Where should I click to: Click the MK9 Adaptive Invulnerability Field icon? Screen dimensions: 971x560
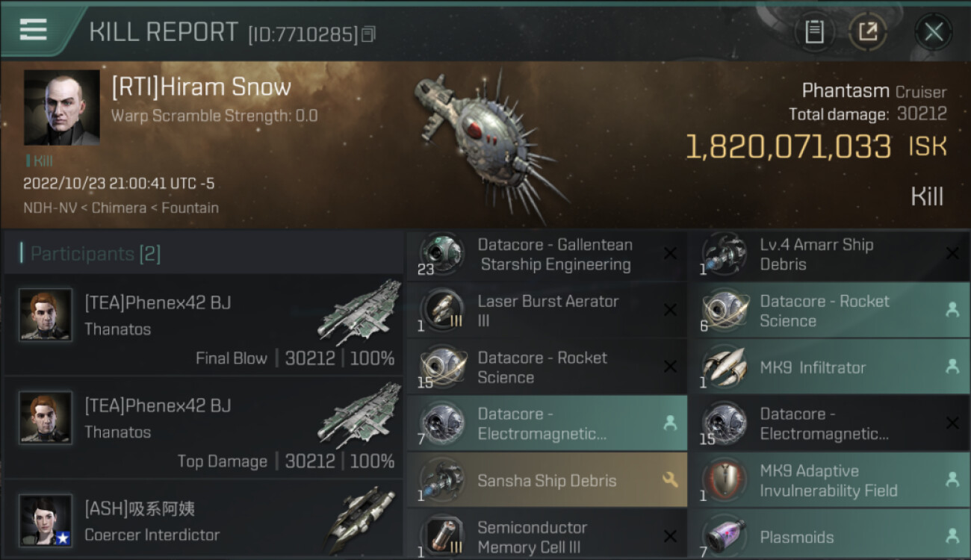tap(724, 480)
